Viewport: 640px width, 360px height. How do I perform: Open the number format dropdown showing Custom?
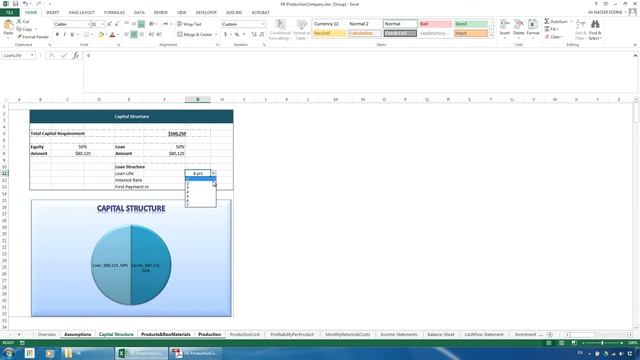pyautogui.click(x=262, y=24)
